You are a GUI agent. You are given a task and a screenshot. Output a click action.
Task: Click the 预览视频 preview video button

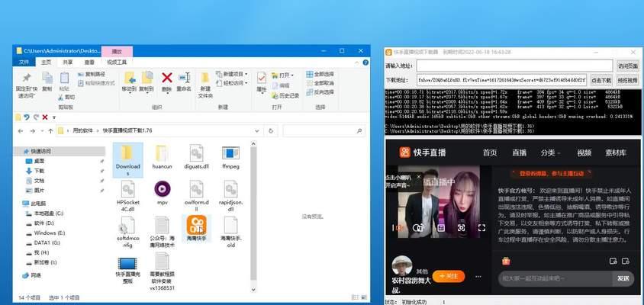click(x=627, y=80)
